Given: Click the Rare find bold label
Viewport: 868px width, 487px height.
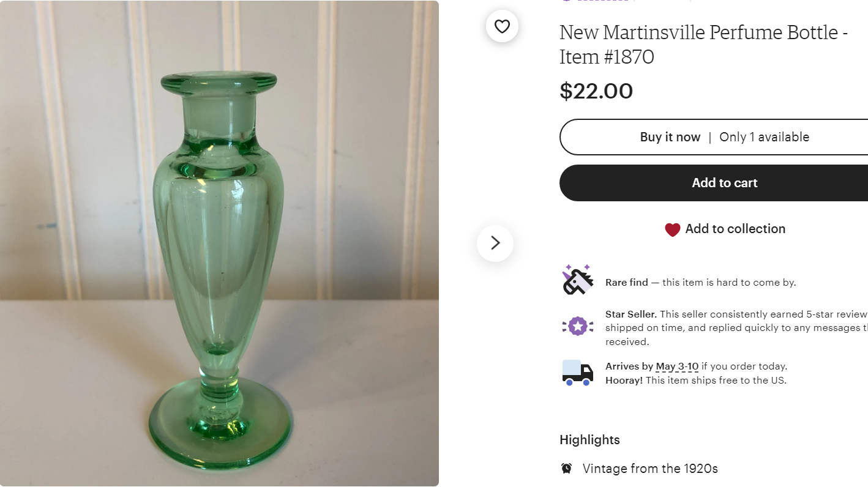Looking at the screenshot, I should click(626, 283).
